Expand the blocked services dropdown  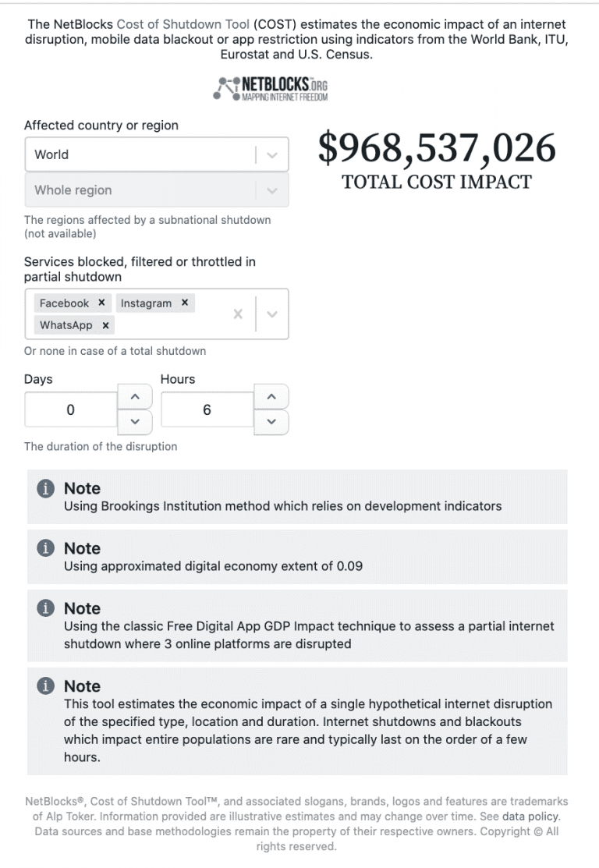(x=271, y=314)
